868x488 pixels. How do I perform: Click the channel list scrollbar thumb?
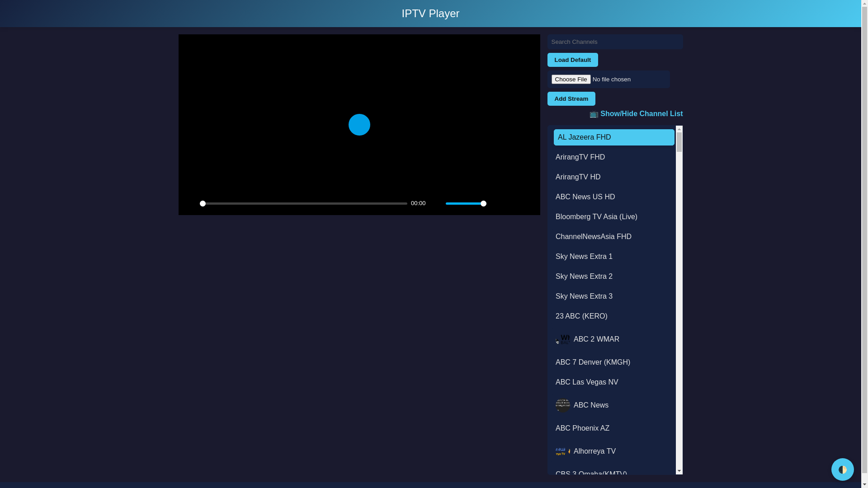679,142
